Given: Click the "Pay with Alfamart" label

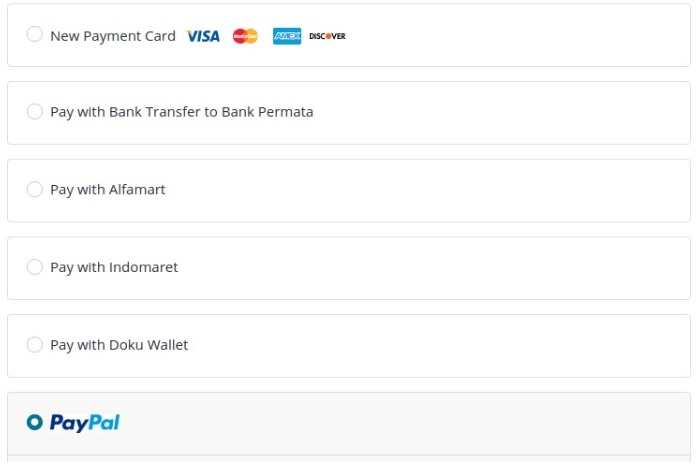Looking at the screenshot, I should [x=108, y=190].
